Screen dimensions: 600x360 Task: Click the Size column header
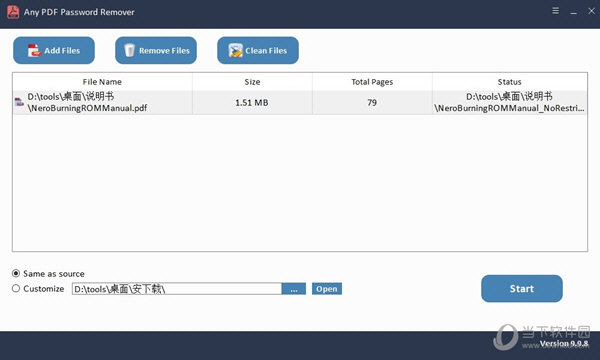(x=252, y=82)
